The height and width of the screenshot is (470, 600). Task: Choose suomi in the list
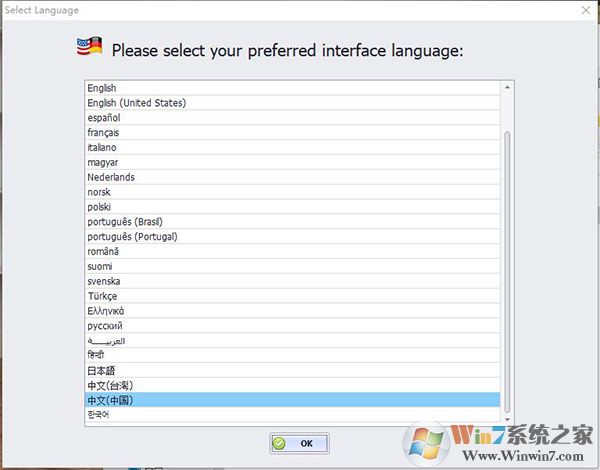[x=292, y=267]
